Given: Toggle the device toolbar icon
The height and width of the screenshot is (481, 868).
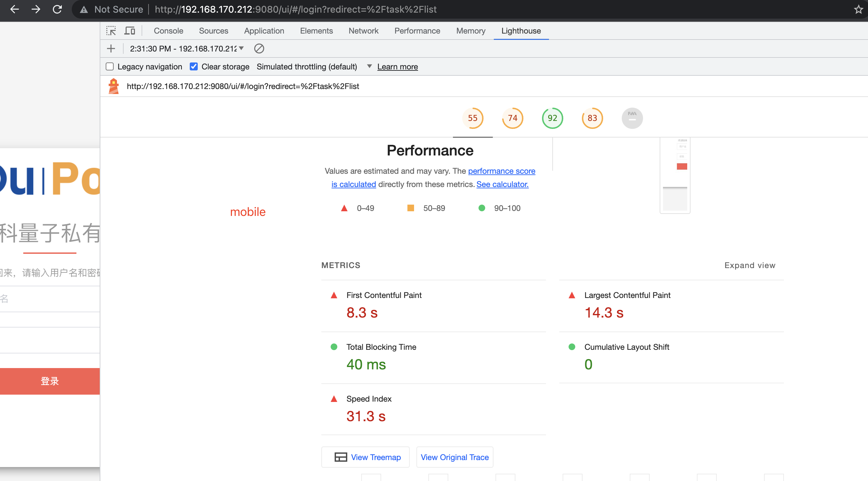Looking at the screenshot, I should click(130, 31).
